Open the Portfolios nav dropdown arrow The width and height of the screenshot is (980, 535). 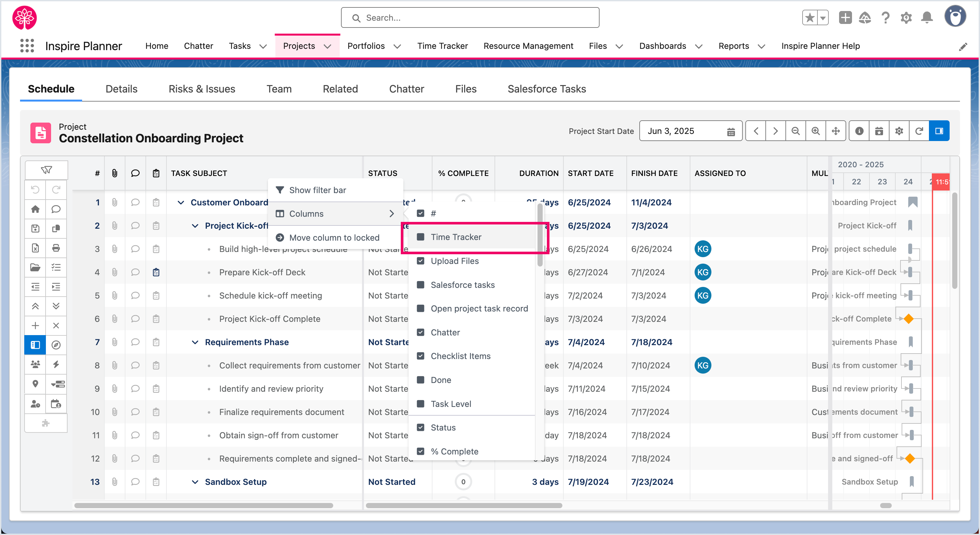pos(397,47)
